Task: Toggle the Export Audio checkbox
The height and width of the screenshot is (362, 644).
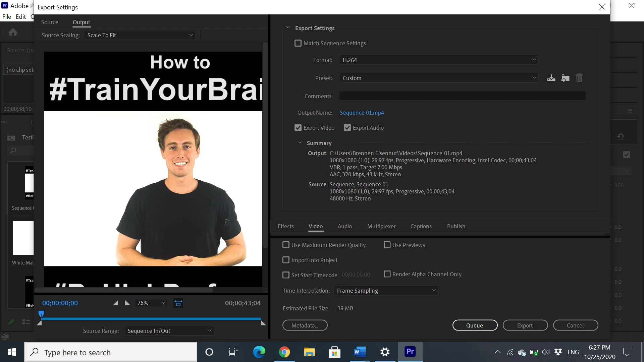Action: tap(347, 128)
